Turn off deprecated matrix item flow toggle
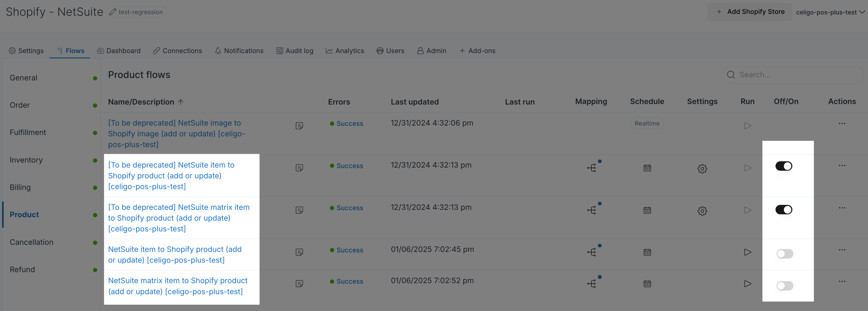 784,210
